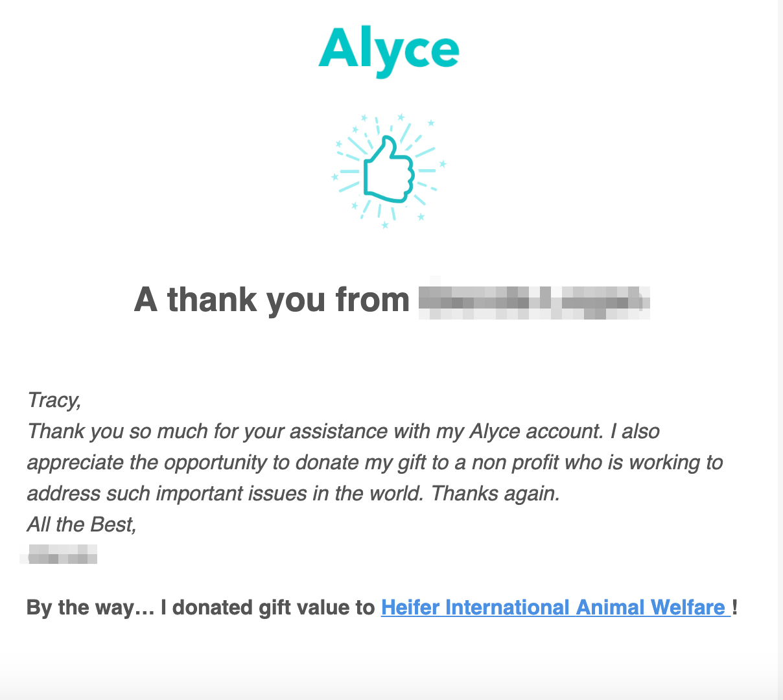Click the Alyce logo at the top
The image size is (783, 700).
[x=389, y=52]
